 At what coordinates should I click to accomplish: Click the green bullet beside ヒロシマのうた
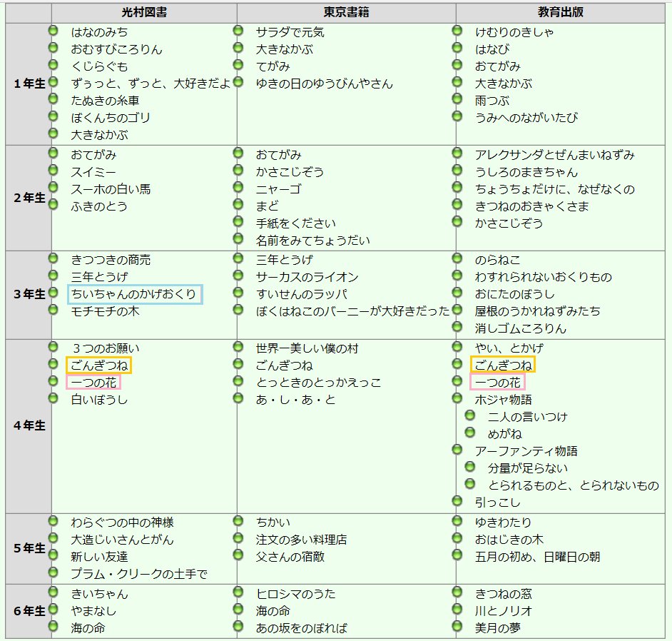[x=238, y=594]
